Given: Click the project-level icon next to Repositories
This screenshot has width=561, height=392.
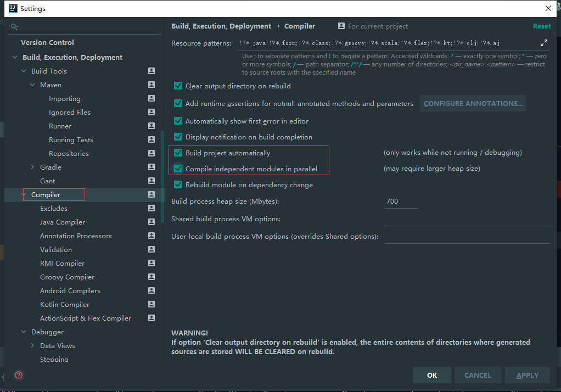Looking at the screenshot, I should 152,153.
